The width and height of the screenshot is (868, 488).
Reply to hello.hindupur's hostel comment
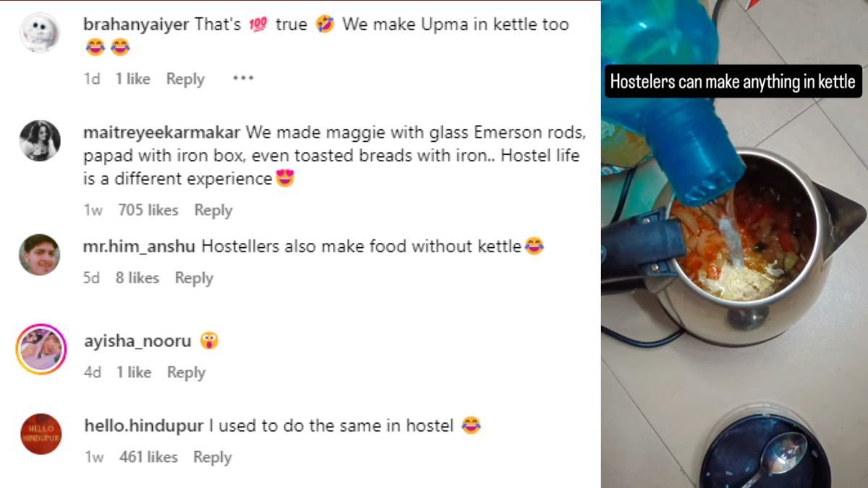point(212,457)
